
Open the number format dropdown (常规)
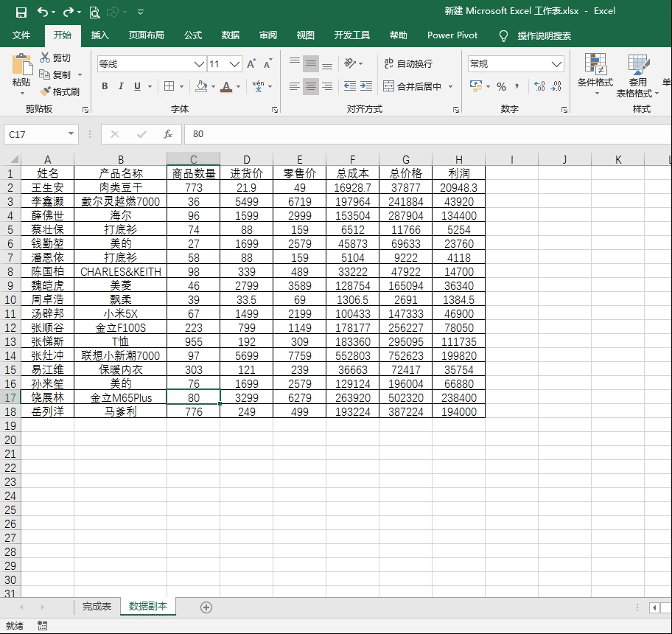point(556,64)
